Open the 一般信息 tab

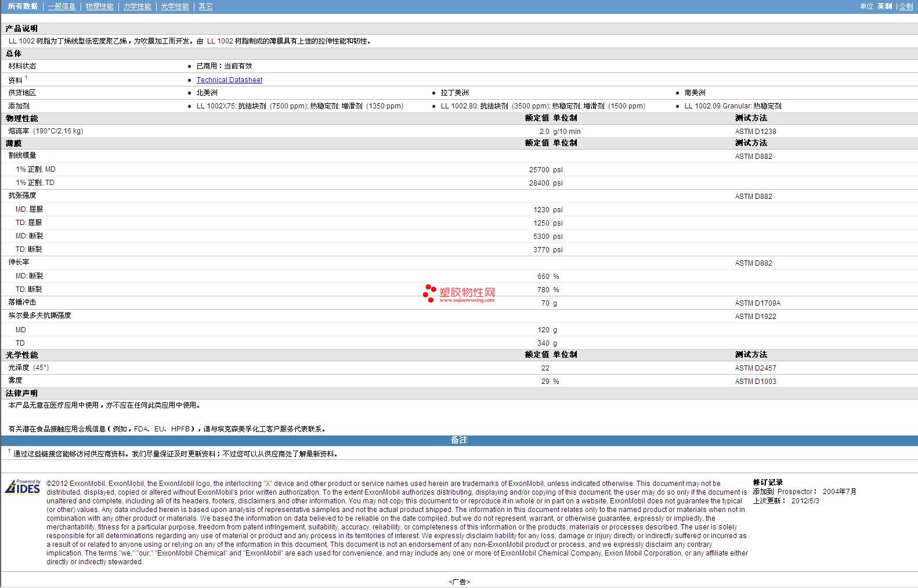click(62, 6)
